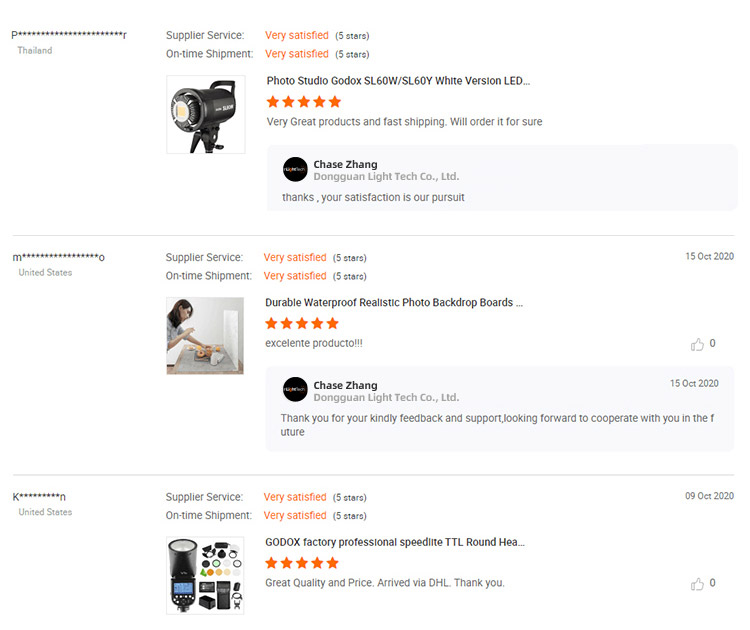Like the excelente producto review with thumbs-up
Screen dimensions: 750x630
697,345
